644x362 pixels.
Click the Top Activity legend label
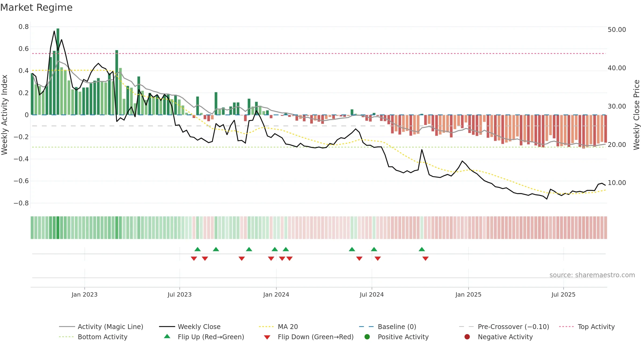pyautogui.click(x=596, y=327)
